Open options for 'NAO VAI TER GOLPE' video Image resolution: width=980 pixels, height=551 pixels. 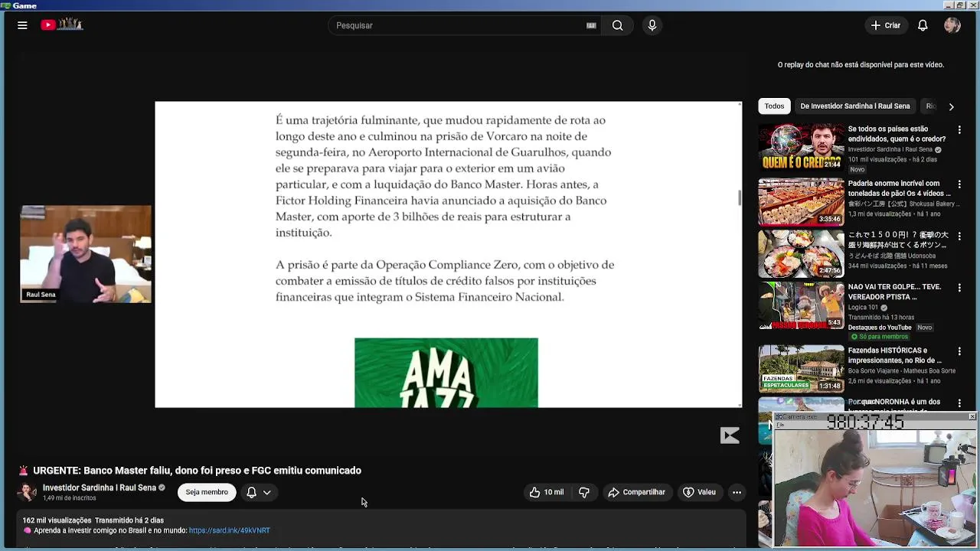pyautogui.click(x=959, y=288)
